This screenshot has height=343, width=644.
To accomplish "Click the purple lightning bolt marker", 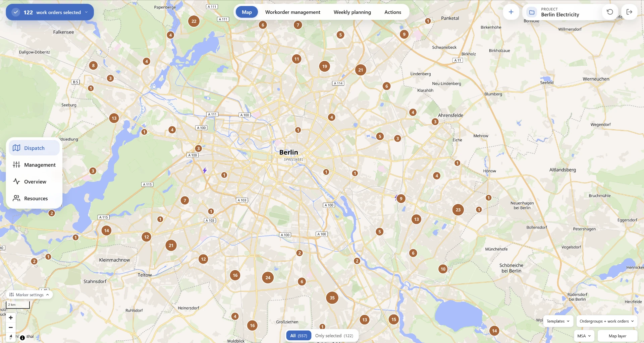I will click(205, 170).
